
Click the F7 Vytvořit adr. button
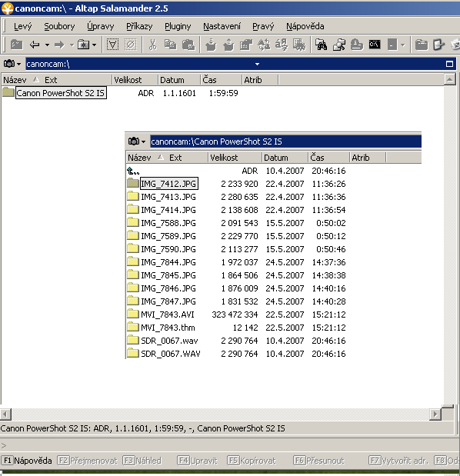(398, 461)
